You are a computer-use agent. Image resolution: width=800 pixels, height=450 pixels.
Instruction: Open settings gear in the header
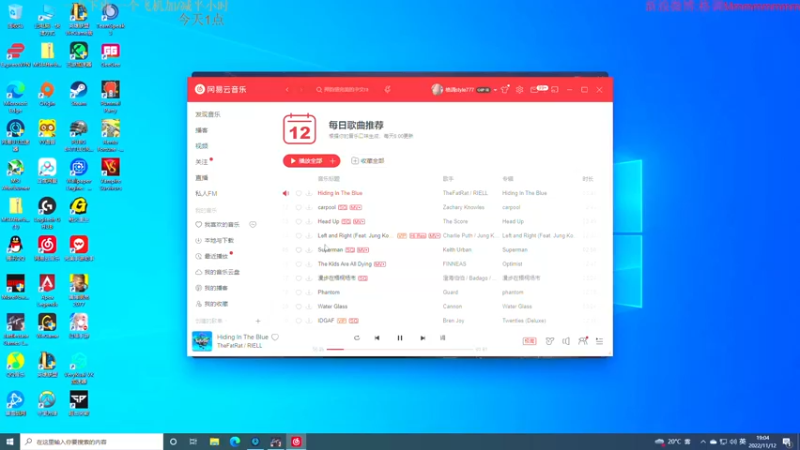click(x=519, y=89)
